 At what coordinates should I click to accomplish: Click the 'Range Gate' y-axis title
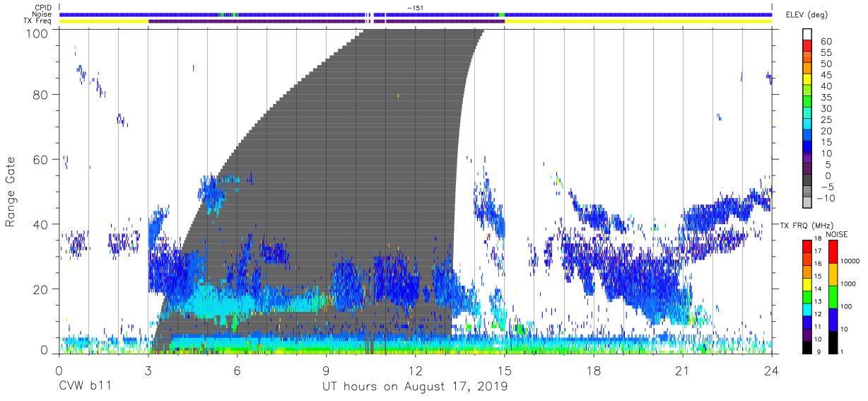11,191
